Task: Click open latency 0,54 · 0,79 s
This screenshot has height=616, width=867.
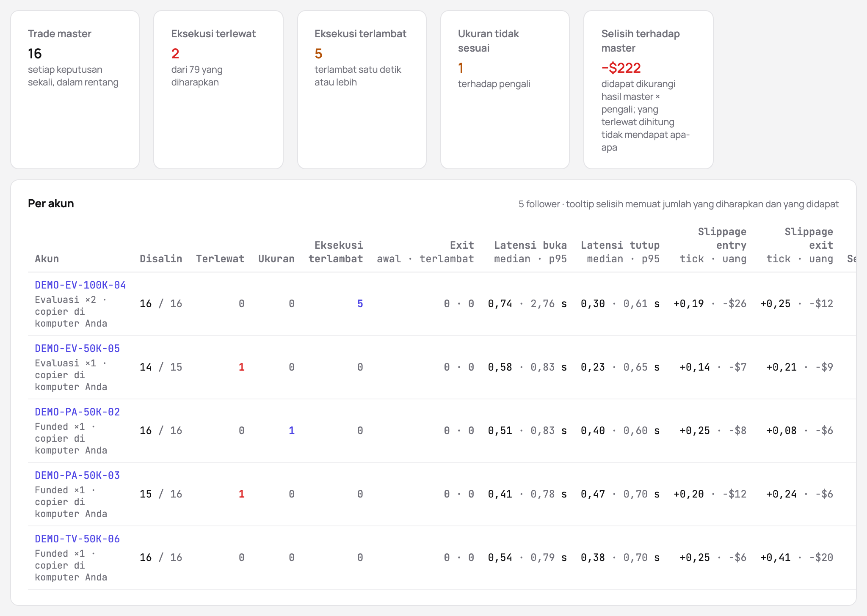Action: [x=527, y=558]
